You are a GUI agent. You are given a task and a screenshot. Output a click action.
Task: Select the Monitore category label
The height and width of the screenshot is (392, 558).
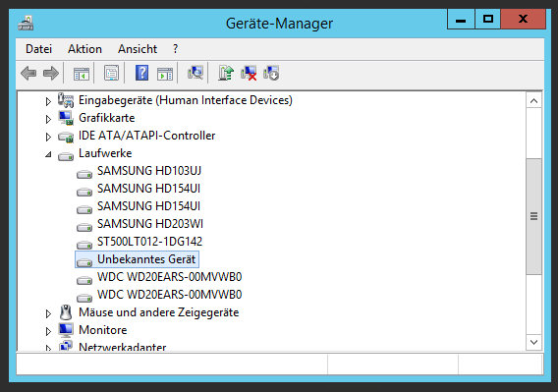point(102,330)
